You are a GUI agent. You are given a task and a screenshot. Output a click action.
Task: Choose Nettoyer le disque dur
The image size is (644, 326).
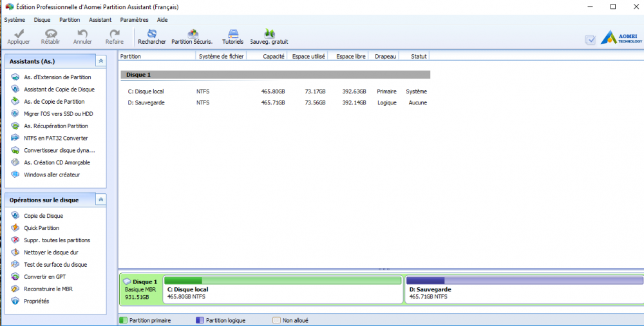(x=51, y=253)
